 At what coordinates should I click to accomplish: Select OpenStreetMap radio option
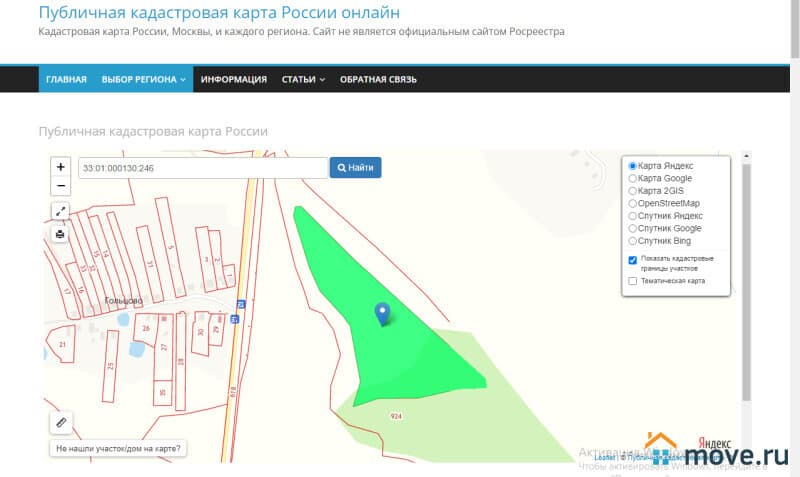(633, 203)
